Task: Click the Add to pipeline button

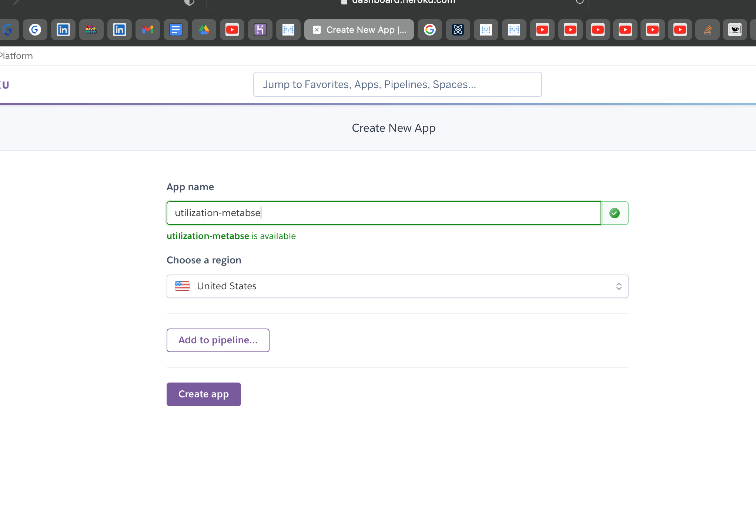Action: pos(218,340)
